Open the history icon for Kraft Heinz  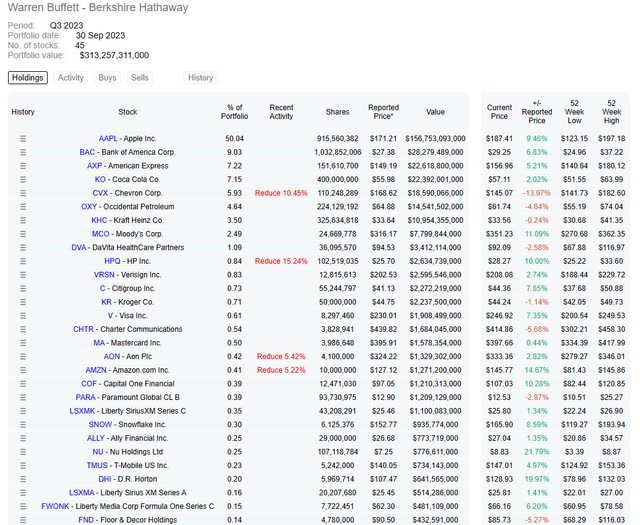(23, 219)
